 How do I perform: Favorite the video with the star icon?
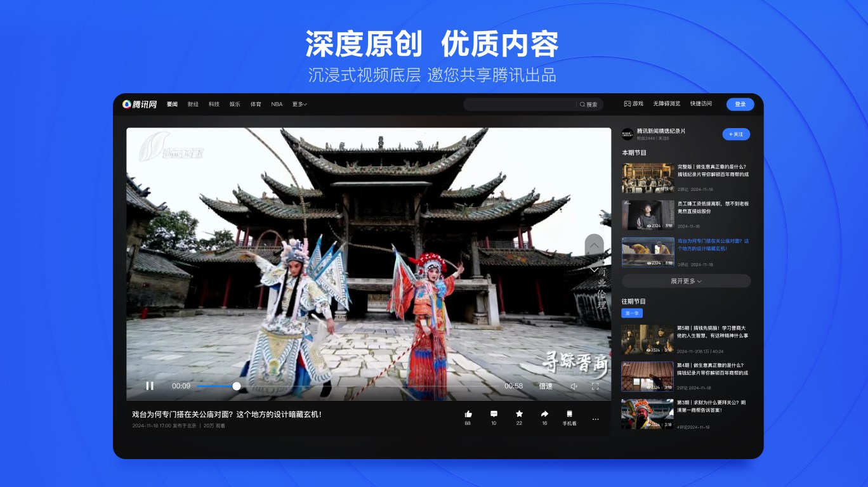[519, 414]
